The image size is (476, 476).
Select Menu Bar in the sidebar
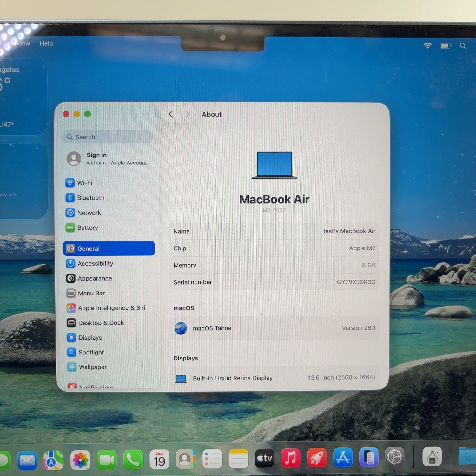tap(91, 293)
